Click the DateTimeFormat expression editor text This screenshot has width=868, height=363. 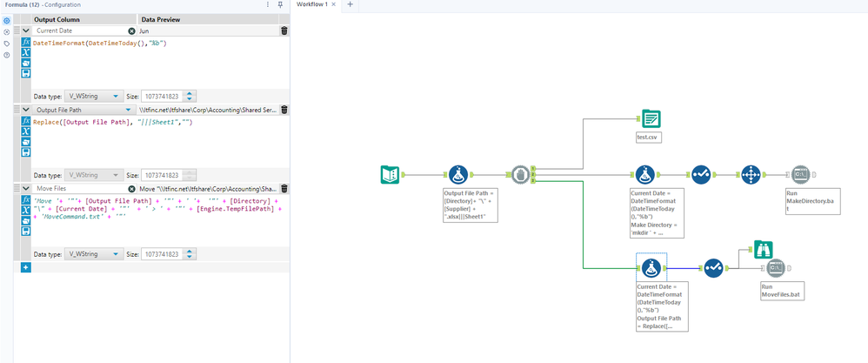click(99, 43)
